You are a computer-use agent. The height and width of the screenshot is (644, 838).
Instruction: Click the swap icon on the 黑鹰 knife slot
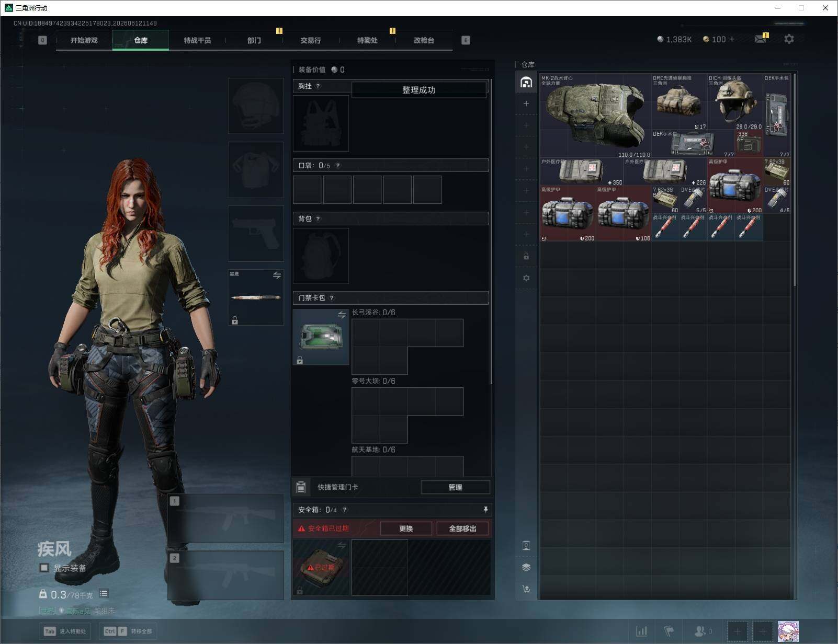[x=277, y=275]
